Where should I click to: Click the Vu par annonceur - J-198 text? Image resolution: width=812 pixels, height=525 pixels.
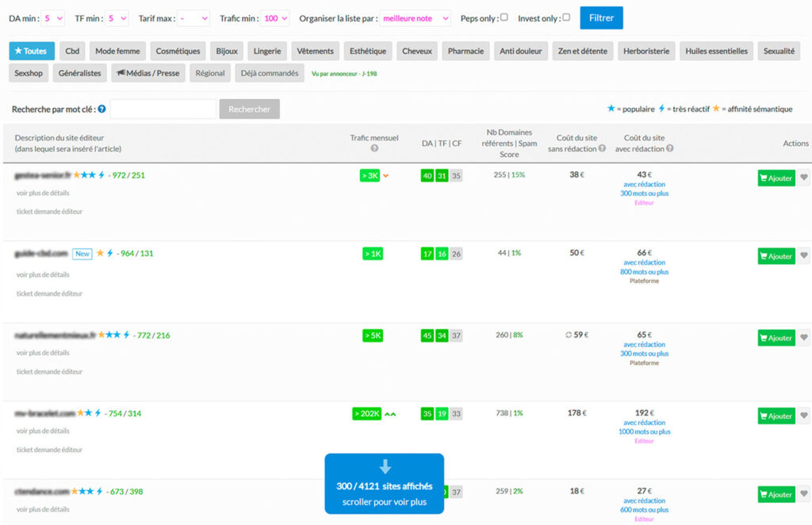tap(344, 74)
